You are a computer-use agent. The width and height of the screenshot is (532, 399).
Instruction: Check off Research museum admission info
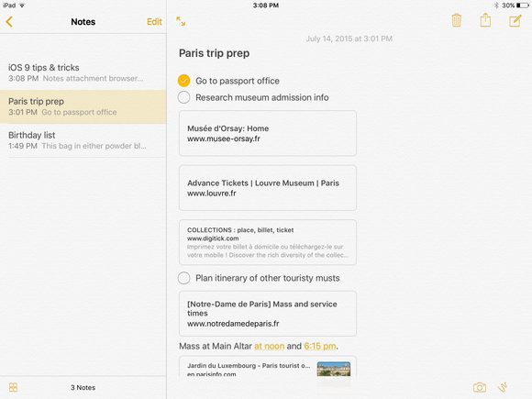pyautogui.click(x=183, y=97)
